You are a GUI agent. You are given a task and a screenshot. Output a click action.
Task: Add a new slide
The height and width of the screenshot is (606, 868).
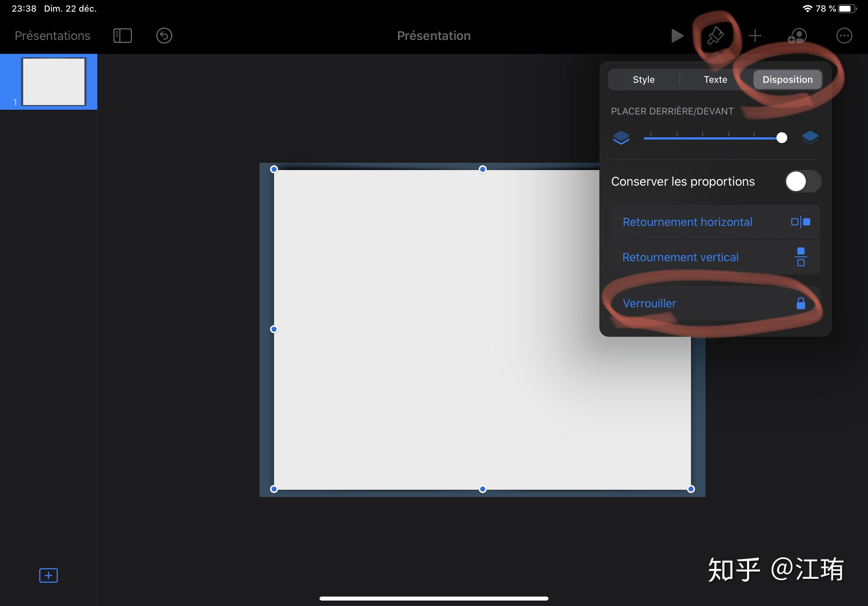(x=48, y=575)
